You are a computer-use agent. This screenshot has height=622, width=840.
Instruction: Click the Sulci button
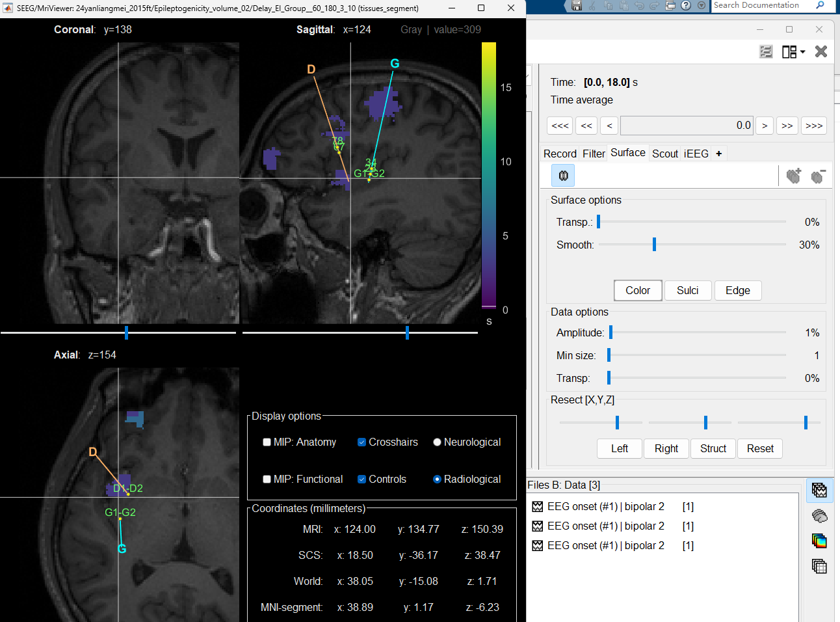[687, 291]
